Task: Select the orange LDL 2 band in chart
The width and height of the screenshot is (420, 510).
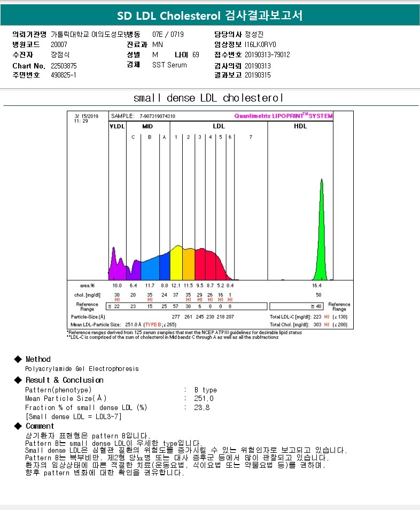Action: [189, 265]
